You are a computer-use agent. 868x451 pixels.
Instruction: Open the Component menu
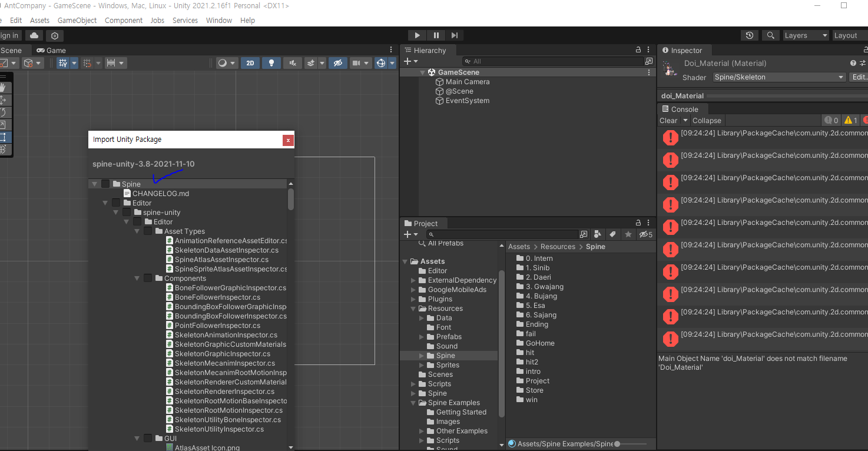(x=124, y=20)
